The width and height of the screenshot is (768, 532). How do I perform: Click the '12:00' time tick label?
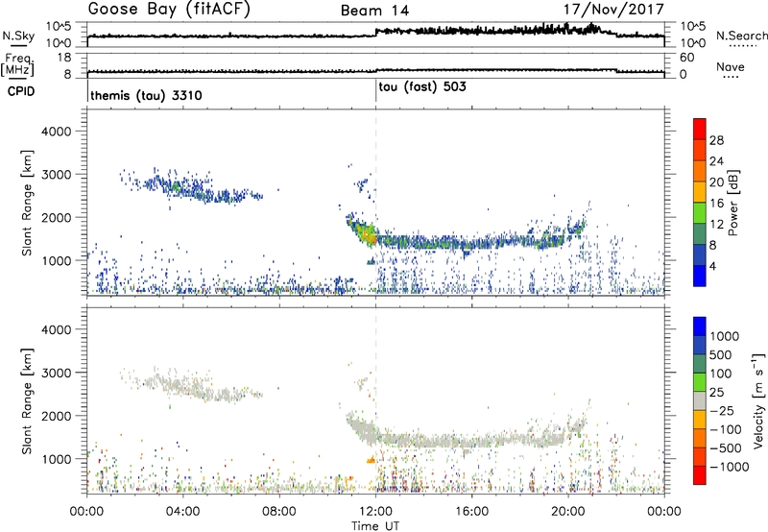click(x=375, y=512)
